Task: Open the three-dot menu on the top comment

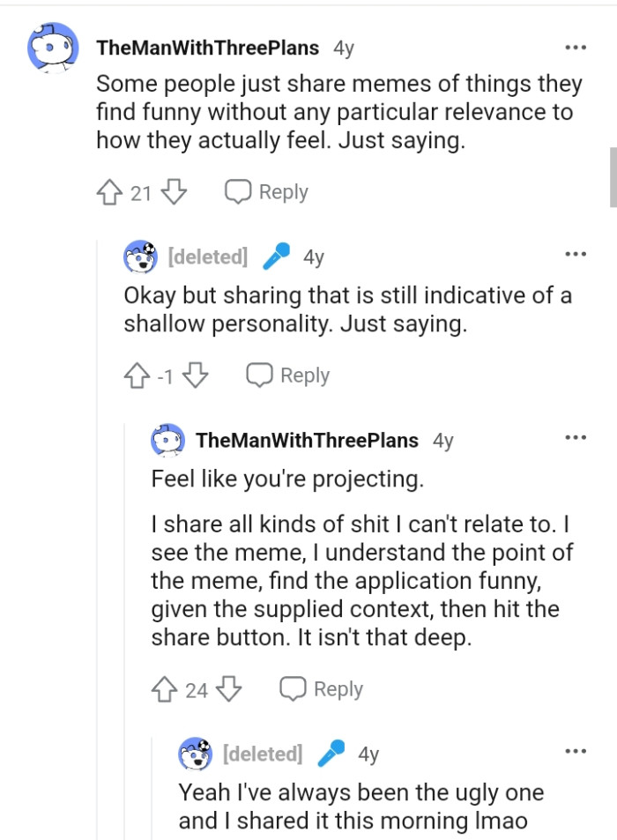Action: [576, 48]
